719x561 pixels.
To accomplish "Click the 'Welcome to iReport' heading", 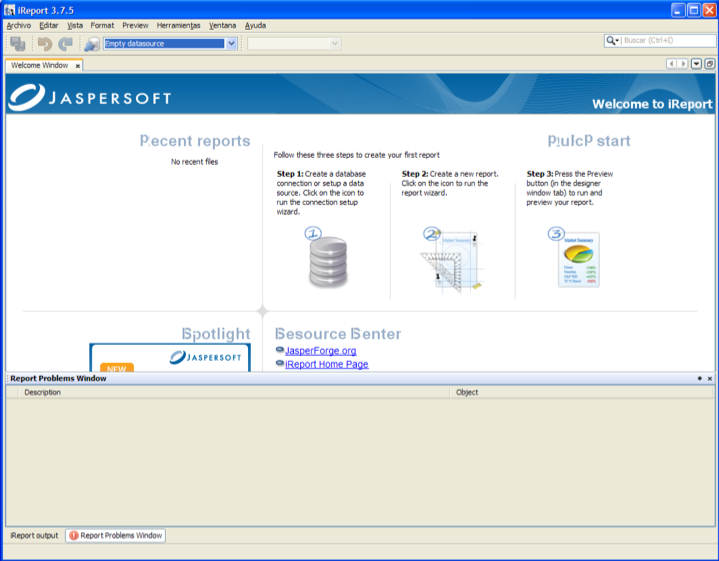I will (x=652, y=104).
